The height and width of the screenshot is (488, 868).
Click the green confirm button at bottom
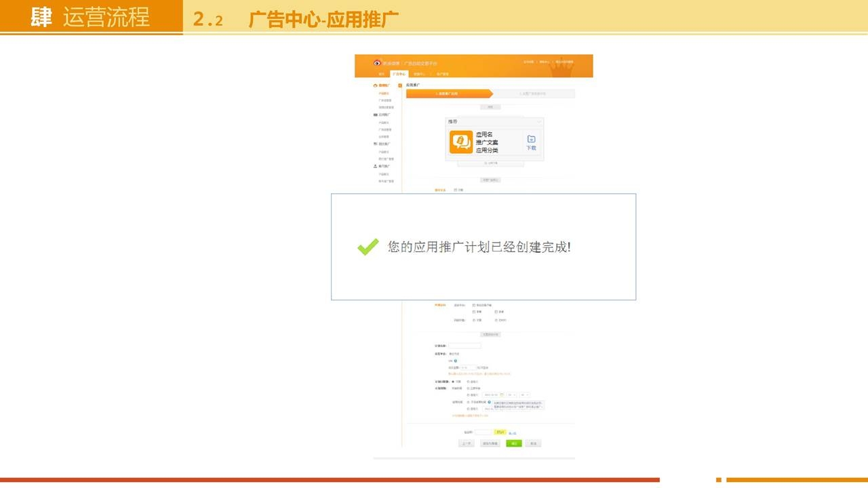pos(514,443)
